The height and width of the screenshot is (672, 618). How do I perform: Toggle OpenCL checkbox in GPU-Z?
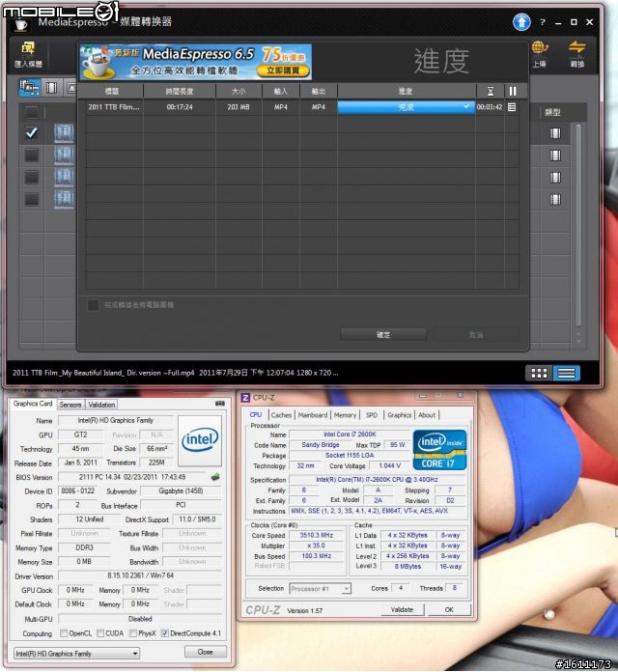[x=64, y=633]
